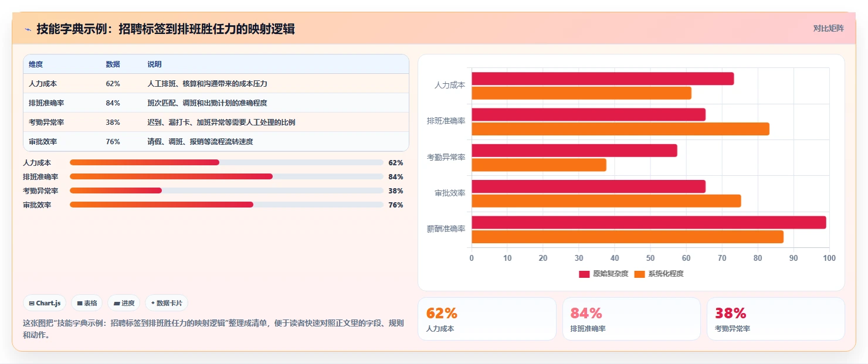The width and height of the screenshot is (868, 364).
Task: Click the 人力成本 chart axis label
Action: [x=450, y=85]
